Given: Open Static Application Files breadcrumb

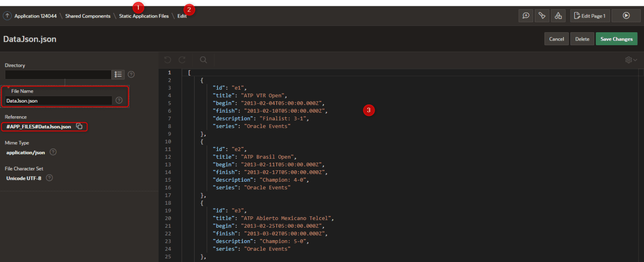Looking at the screenshot, I should pos(144,16).
